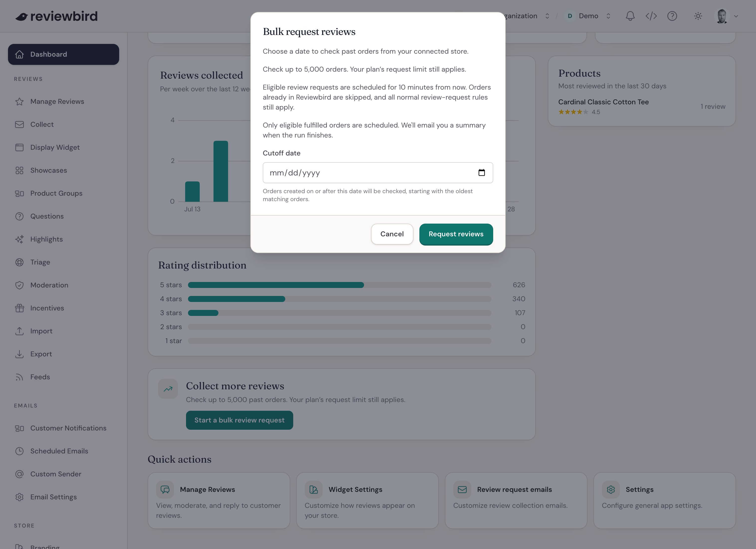The width and height of the screenshot is (756, 549).
Task: Go to Dashboard in sidebar
Action: point(63,54)
